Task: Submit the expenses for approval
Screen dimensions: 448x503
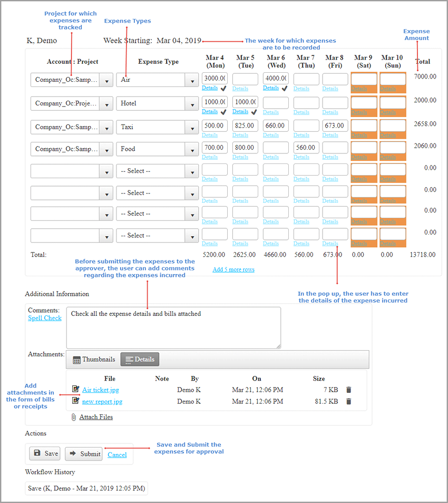Action: point(84,454)
